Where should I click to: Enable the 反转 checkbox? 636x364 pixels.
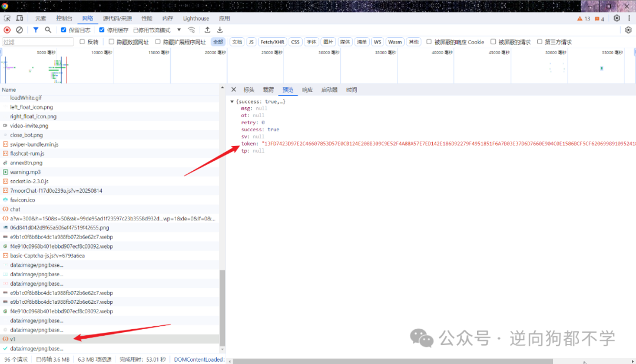point(82,42)
